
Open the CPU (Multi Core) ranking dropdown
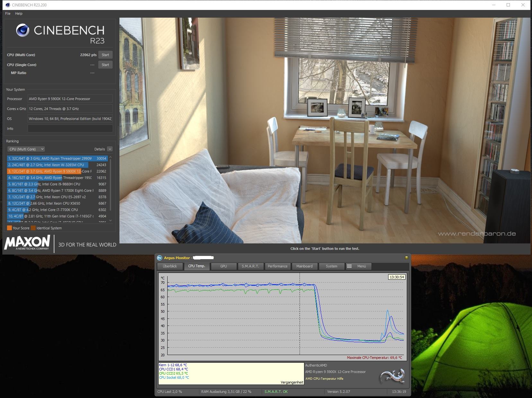[26, 149]
